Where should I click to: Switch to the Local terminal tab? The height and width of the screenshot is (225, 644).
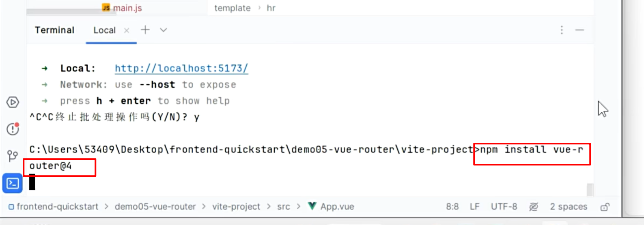coord(104,30)
